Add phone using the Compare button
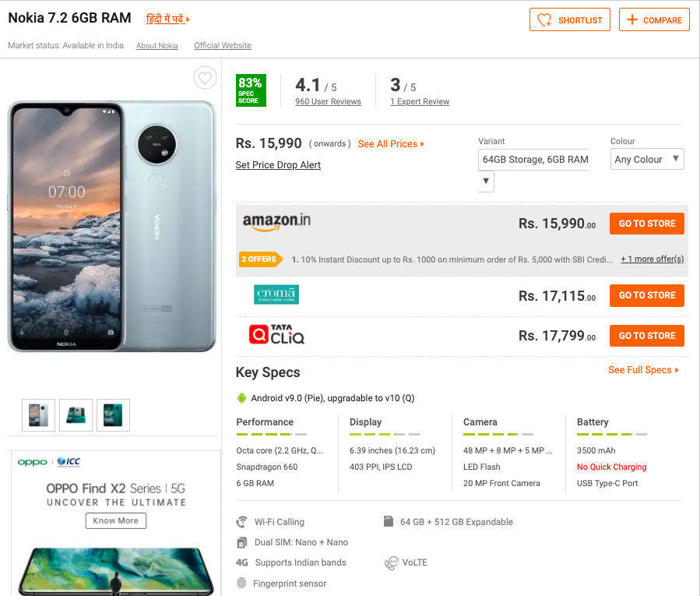The height and width of the screenshot is (596, 700). 654,20
